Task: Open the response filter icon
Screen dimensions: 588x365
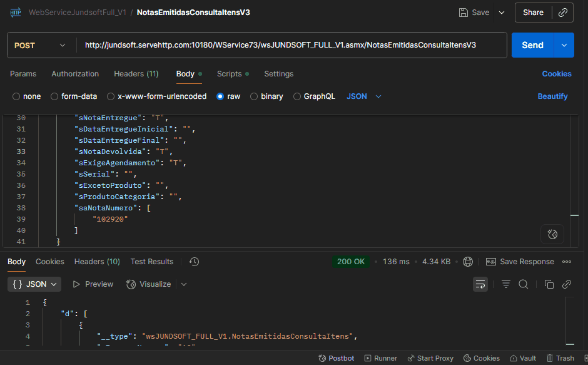Action: 506,284
